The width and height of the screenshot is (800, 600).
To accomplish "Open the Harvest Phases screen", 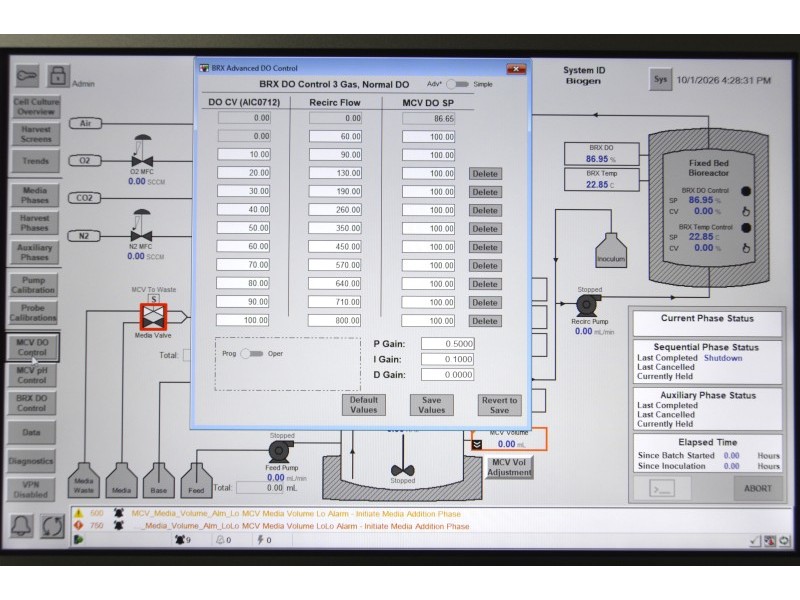I will pyautogui.click(x=35, y=223).
